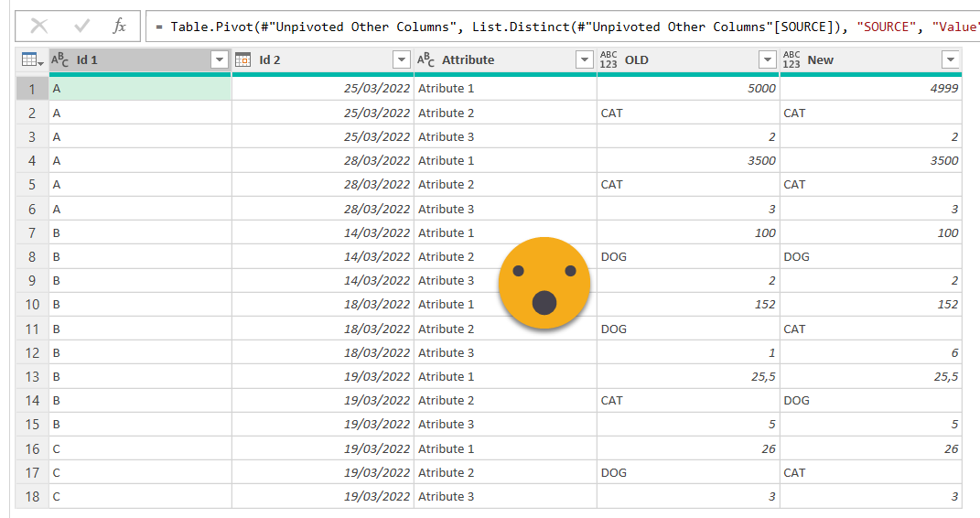Click the surprised face emoji

pyautogui.click(x=544, y=284)
